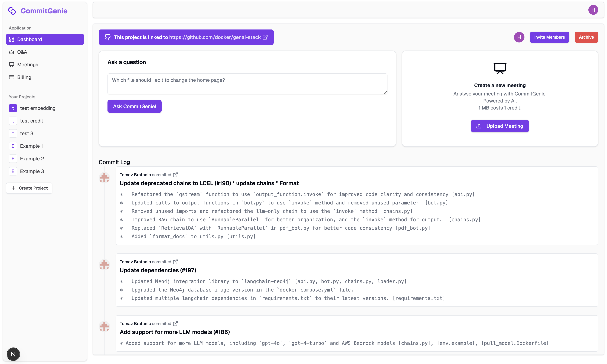The image size is (607, 364).
Task: Click the Upload Meeting button
Action: (500, 126)
